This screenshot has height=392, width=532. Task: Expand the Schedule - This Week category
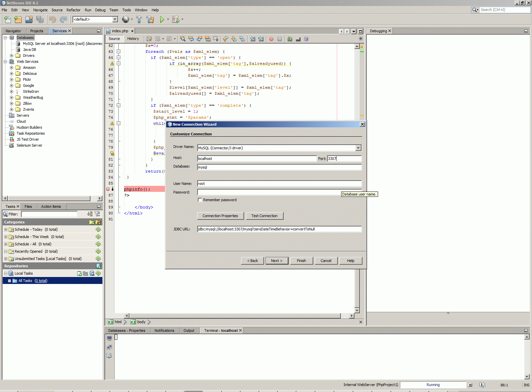coord(6,237)
